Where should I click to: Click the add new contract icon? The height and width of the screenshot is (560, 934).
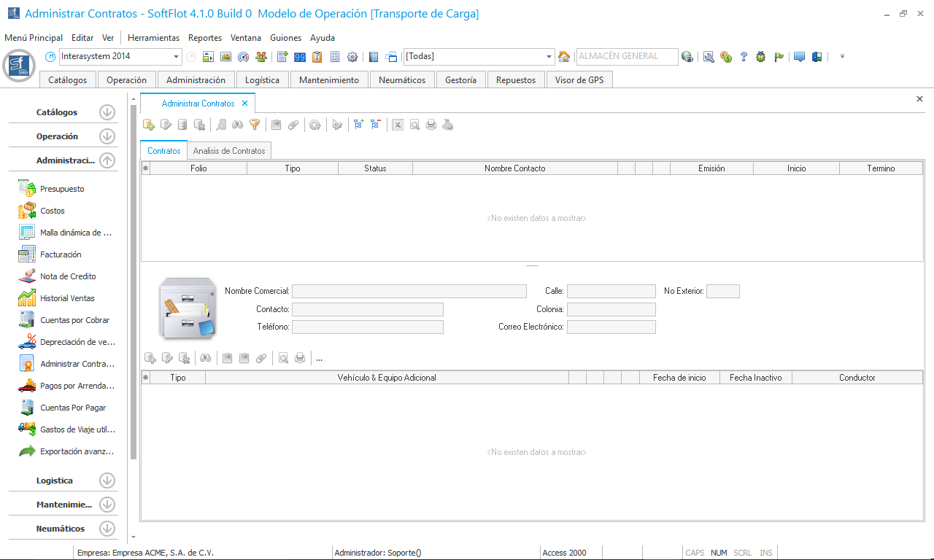[x=149, y=125]
